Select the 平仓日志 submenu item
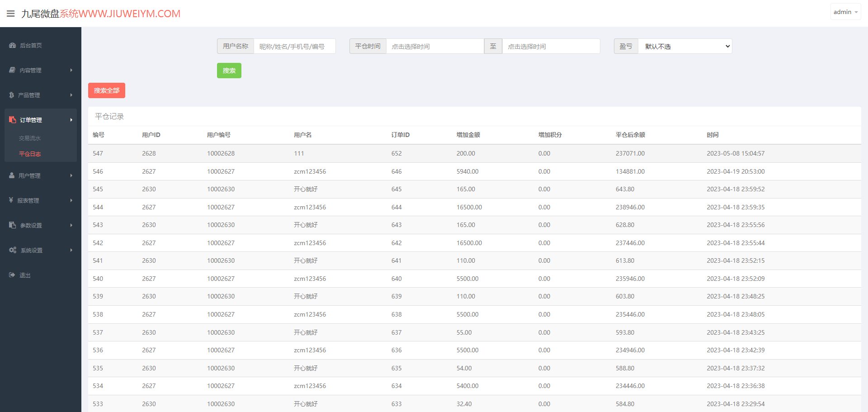 coord(30,154)
